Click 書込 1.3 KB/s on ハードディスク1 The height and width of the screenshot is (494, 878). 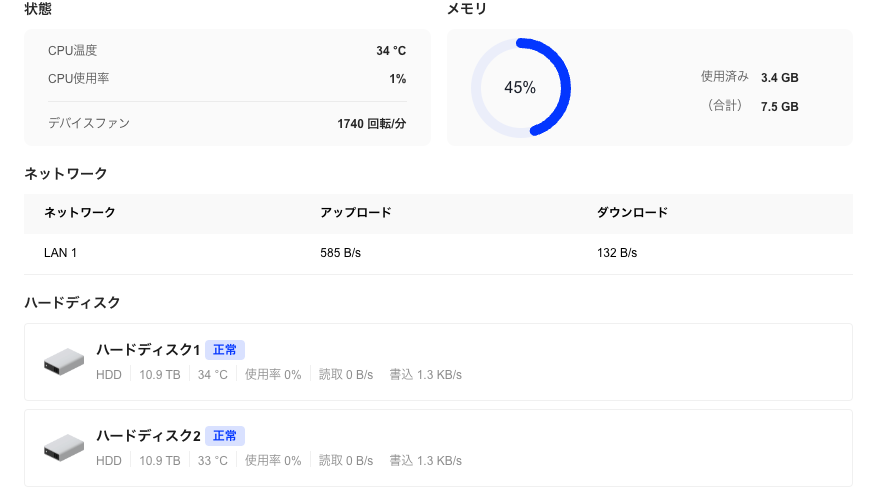[x=426, y=375]
